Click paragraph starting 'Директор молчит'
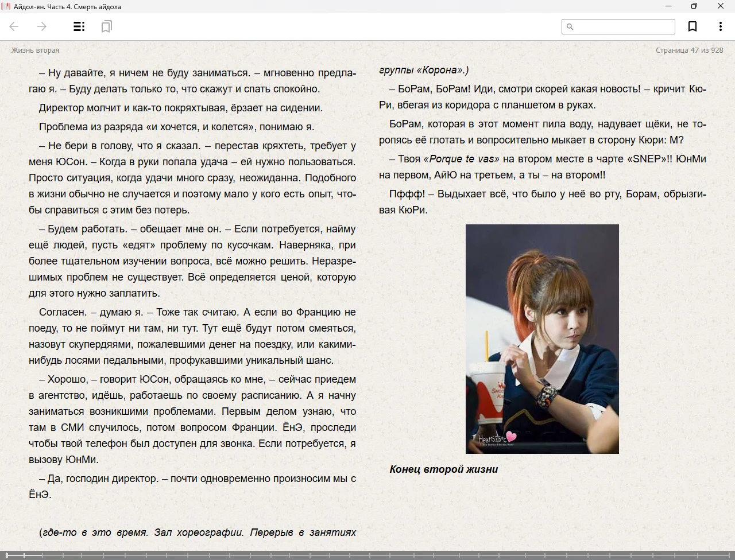 click(180, 108)
